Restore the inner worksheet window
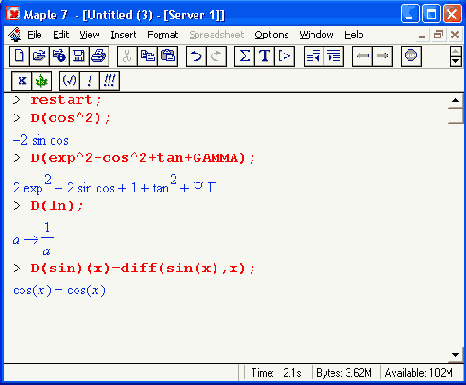 [438, 34]
